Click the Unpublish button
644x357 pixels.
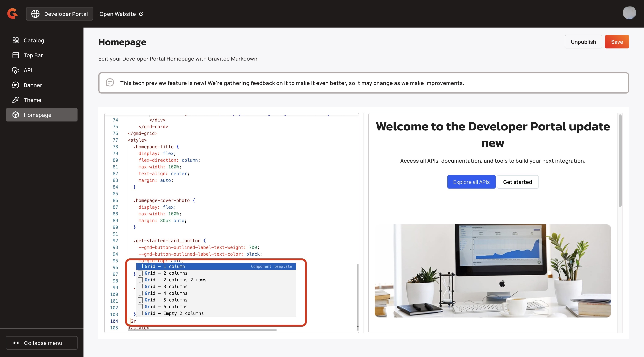(583, 42)
